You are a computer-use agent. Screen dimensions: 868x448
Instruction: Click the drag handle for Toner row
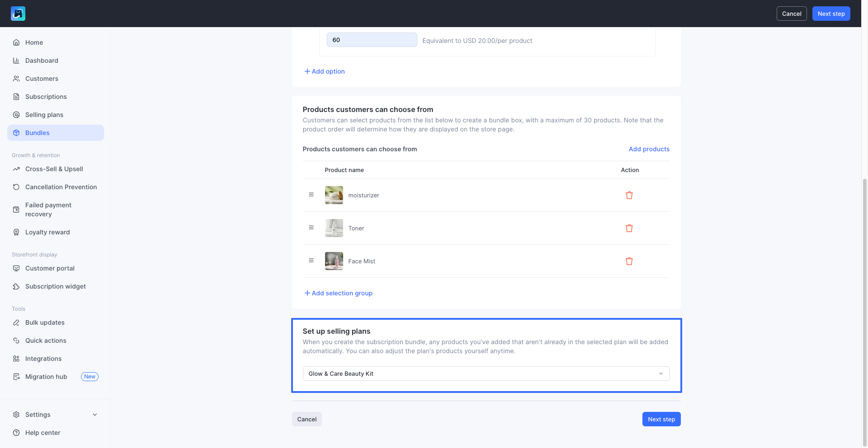311,228
